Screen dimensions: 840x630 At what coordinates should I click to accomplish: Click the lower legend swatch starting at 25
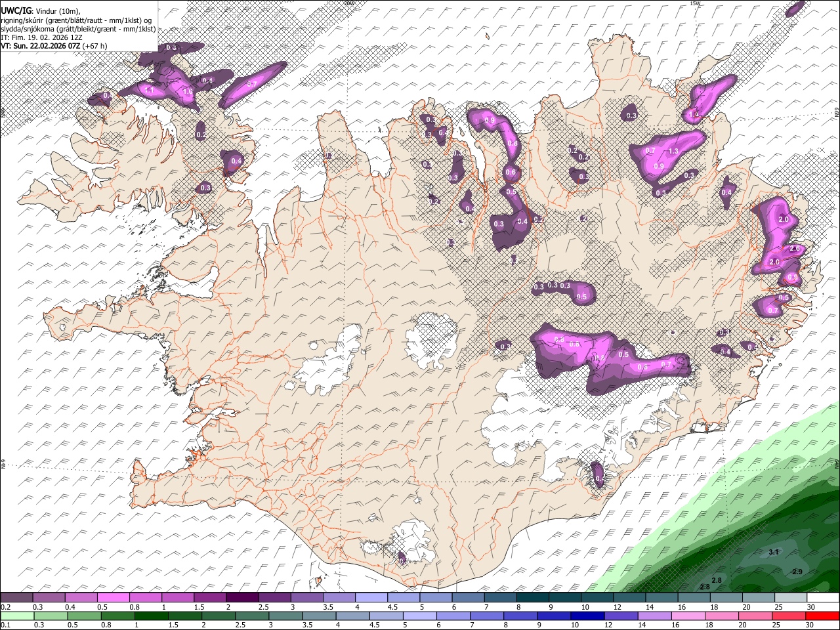tap(788, 616)
